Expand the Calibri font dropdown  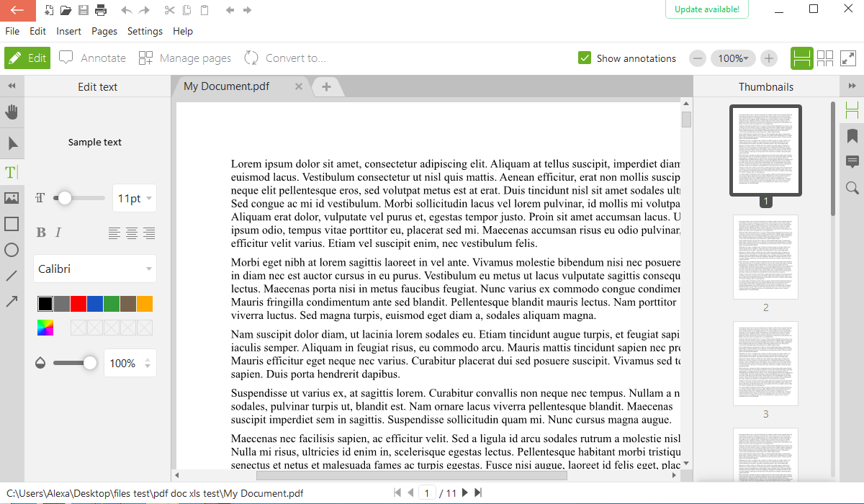click(95, 269)
